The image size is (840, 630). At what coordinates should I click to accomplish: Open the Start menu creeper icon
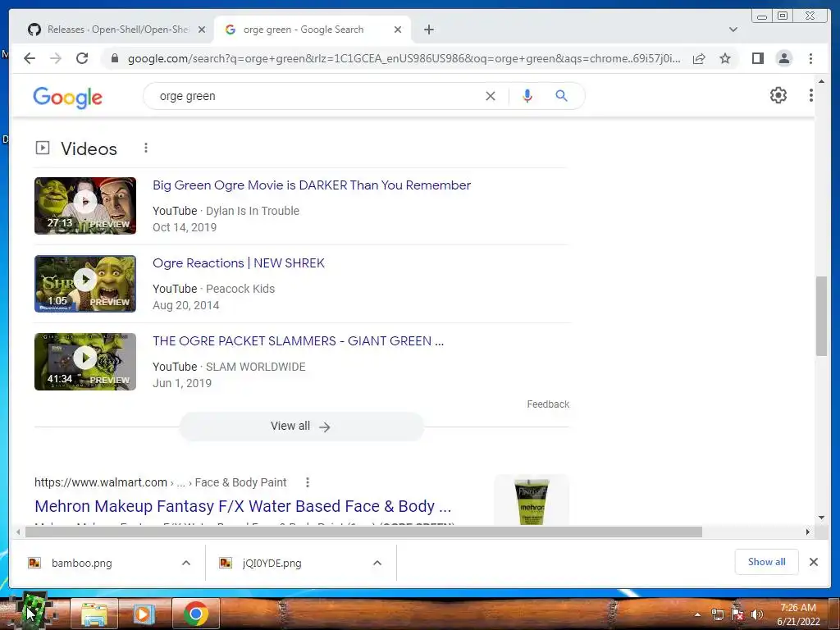click(35, 611)
